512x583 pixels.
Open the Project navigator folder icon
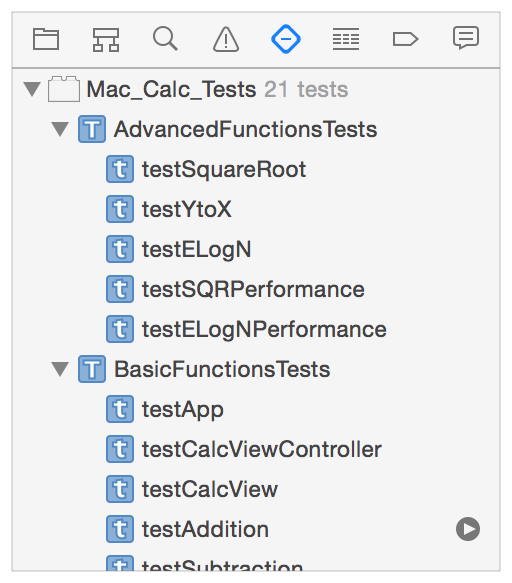tap(46, 39)
